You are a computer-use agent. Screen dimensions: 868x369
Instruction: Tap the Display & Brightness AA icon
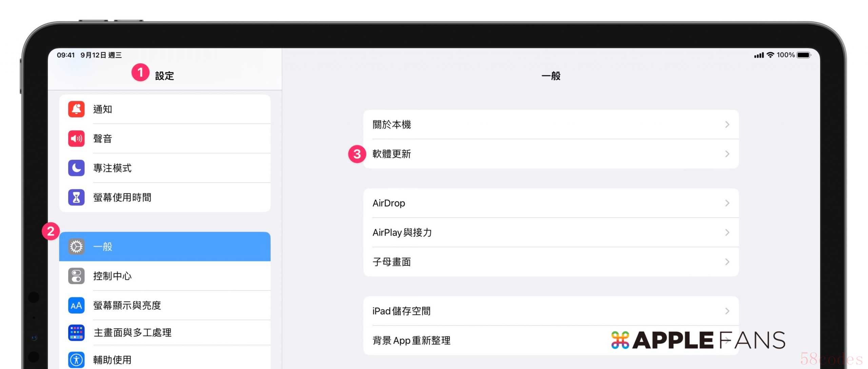point(76,306)
